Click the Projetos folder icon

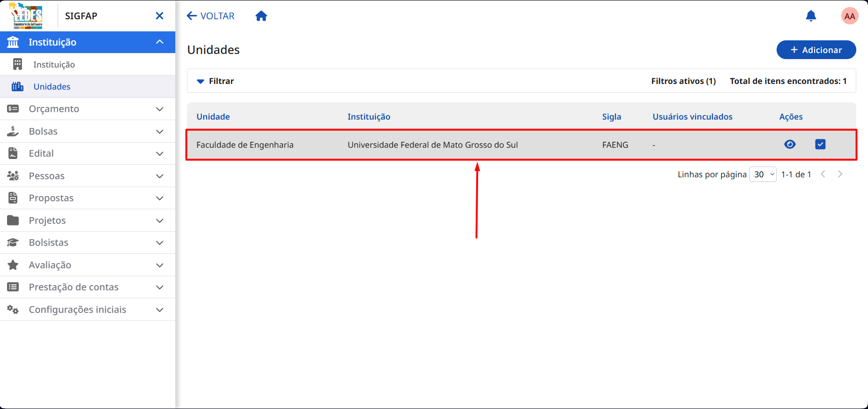[x=13, y=220]
